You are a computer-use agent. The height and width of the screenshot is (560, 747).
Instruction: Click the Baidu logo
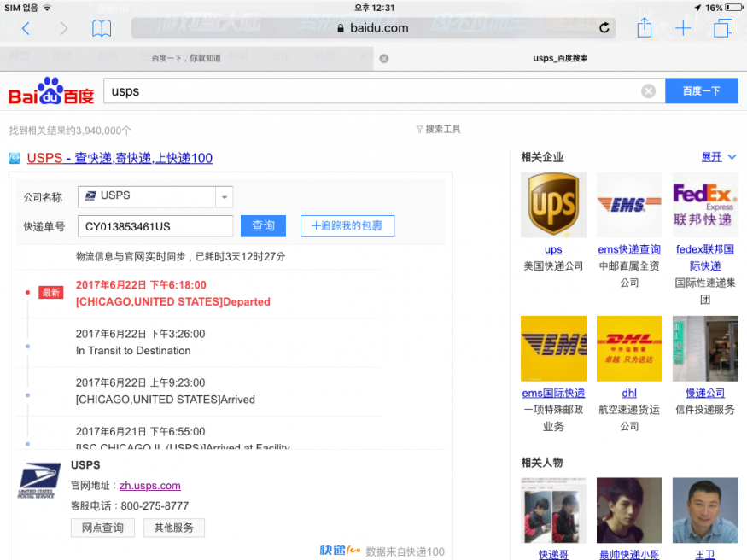(51, 91)
